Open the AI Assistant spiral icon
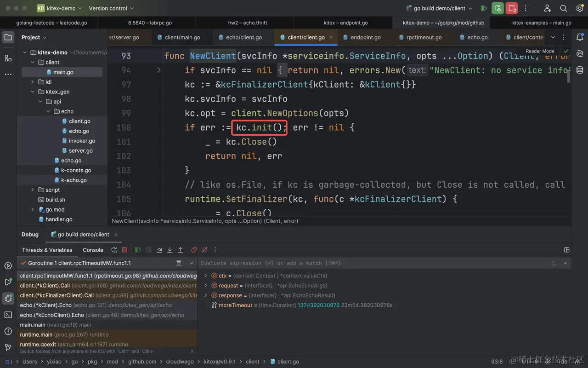The width and height of the screenshot is (588, 368). (580, 54)
